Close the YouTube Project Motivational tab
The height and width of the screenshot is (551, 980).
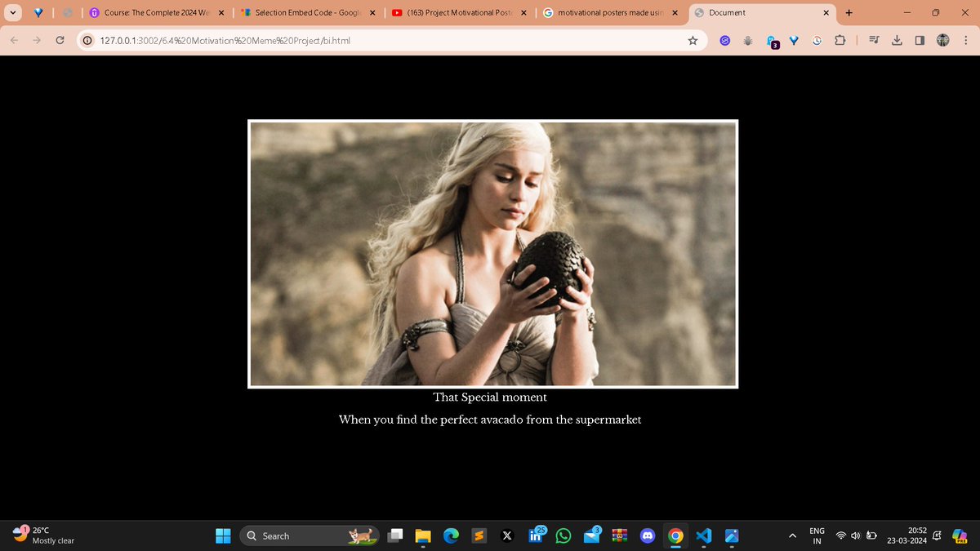point(523,12)
